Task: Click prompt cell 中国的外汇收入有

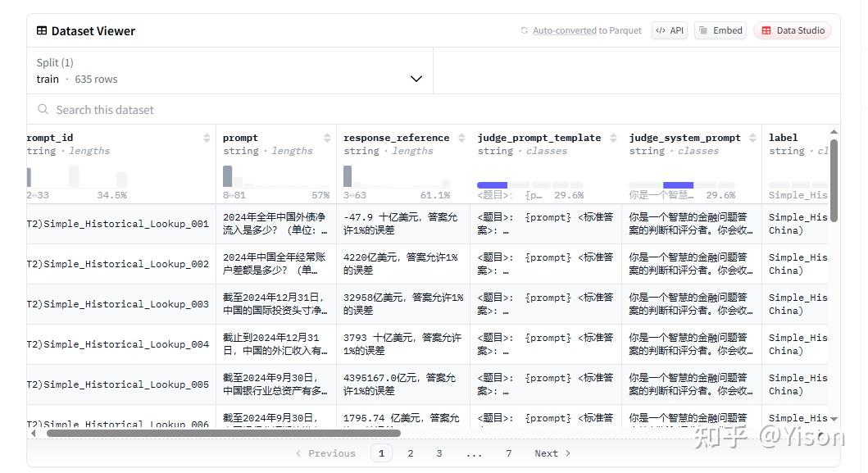Action: (x=275, y=344)
